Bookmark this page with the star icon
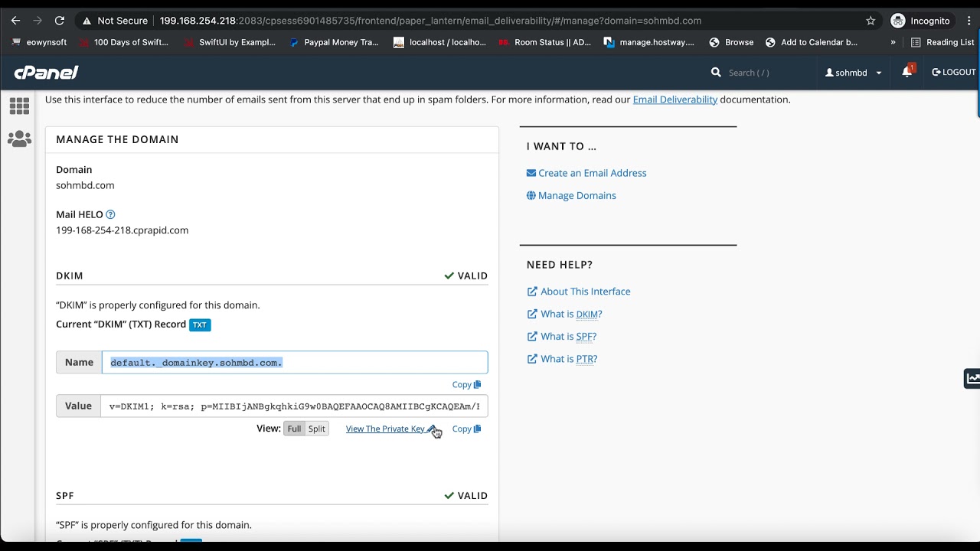980x551 pixels. (x=871, y=21)
